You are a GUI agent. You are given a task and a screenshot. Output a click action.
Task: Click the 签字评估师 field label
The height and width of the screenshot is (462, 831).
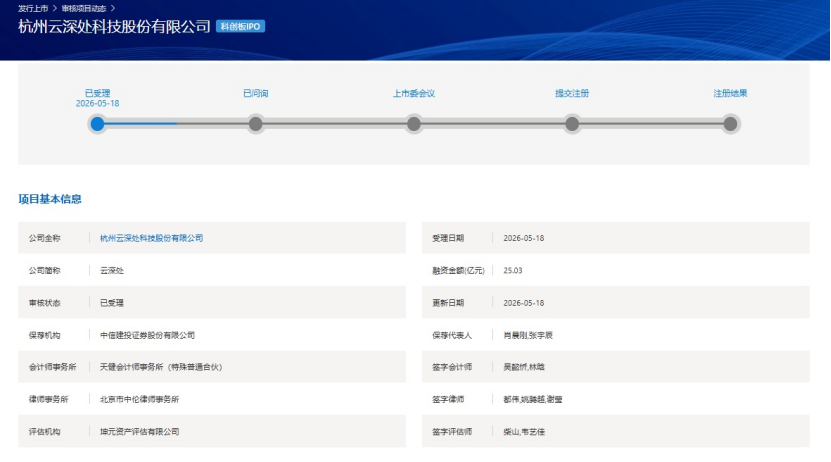pyautogui.click(x=452, y=432)
